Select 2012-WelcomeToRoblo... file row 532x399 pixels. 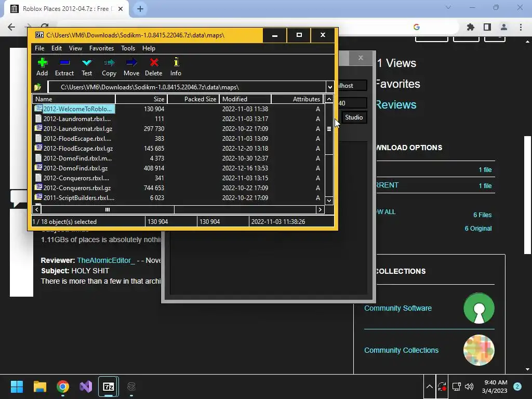[x=178, y=109]
